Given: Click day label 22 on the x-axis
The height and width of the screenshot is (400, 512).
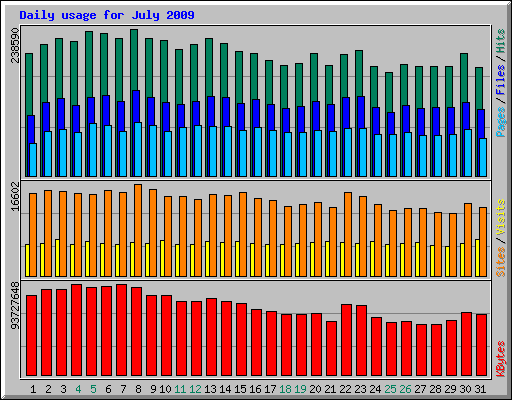Looking at the screenshot, I should [x=345, y=389].
